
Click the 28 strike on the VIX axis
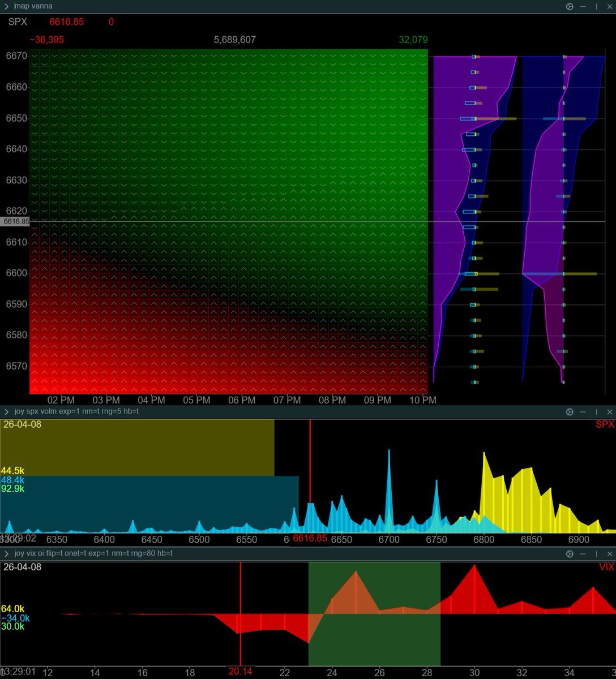pos(427,673)
